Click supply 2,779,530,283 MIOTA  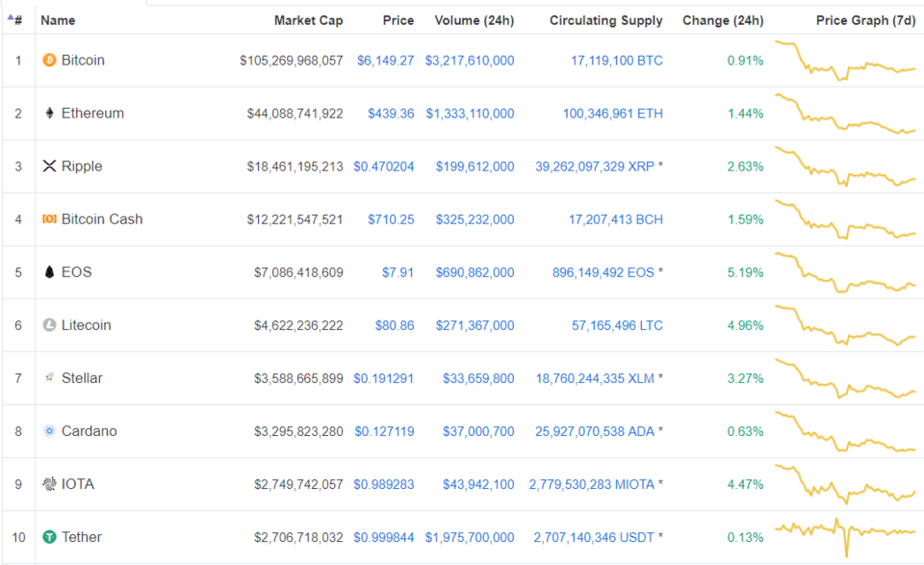pos(592,485)
